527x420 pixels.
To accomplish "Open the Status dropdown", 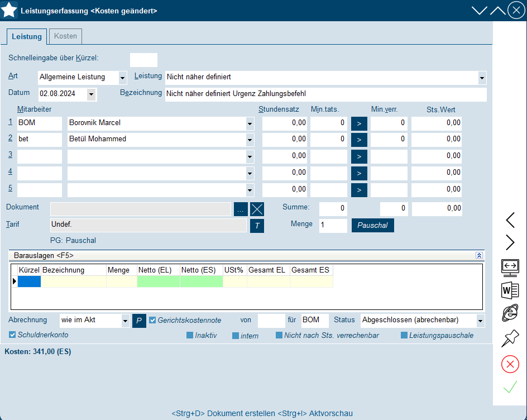I will point(480,321).
